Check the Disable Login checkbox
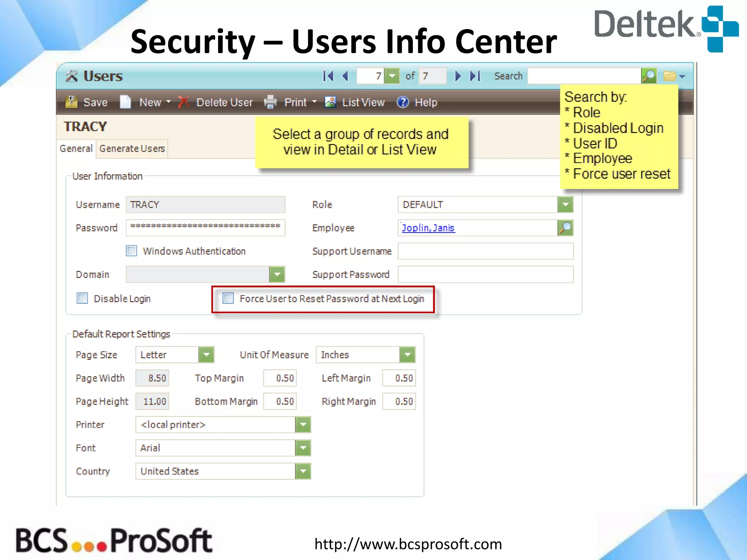 point(82,298)
